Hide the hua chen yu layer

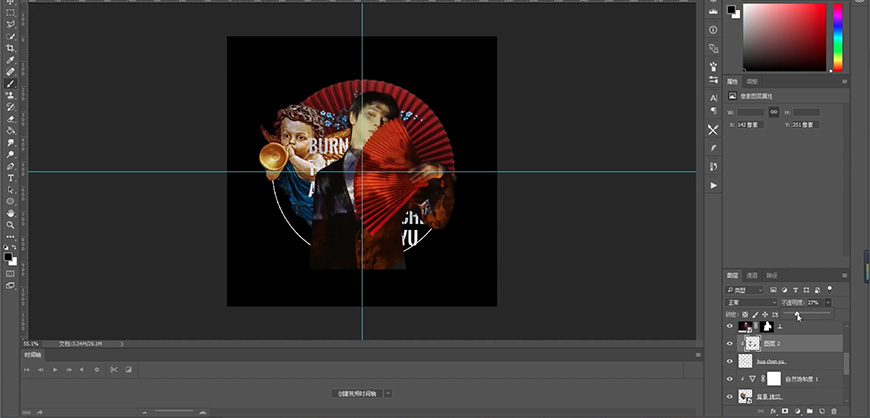(730, 361)
